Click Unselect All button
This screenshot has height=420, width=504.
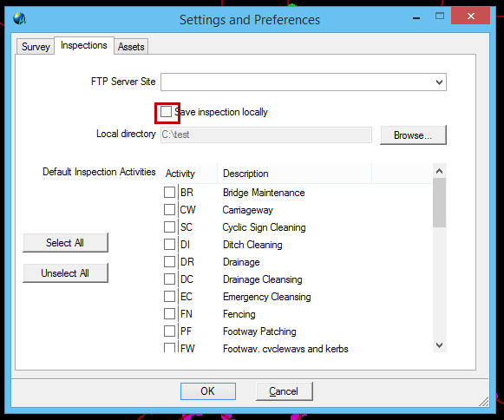click(x=65, y=273)
